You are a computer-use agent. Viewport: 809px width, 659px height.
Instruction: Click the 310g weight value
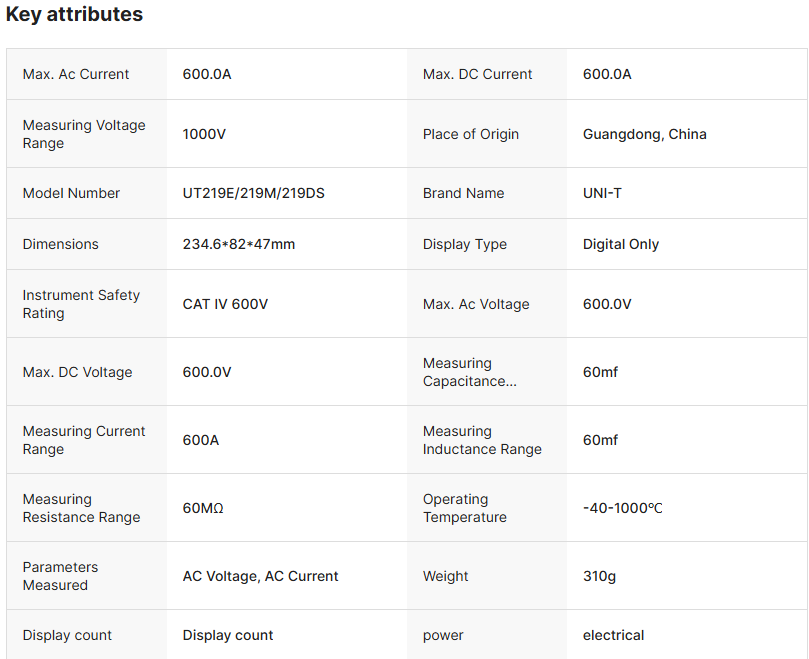coord(601,576)
